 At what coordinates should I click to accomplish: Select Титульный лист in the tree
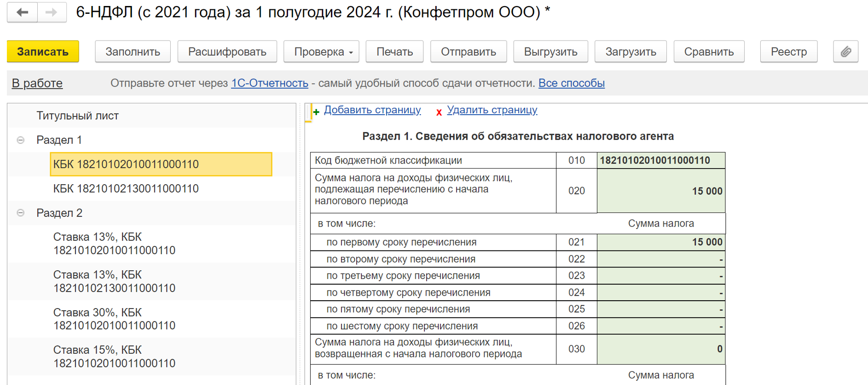tap(77, 116)
